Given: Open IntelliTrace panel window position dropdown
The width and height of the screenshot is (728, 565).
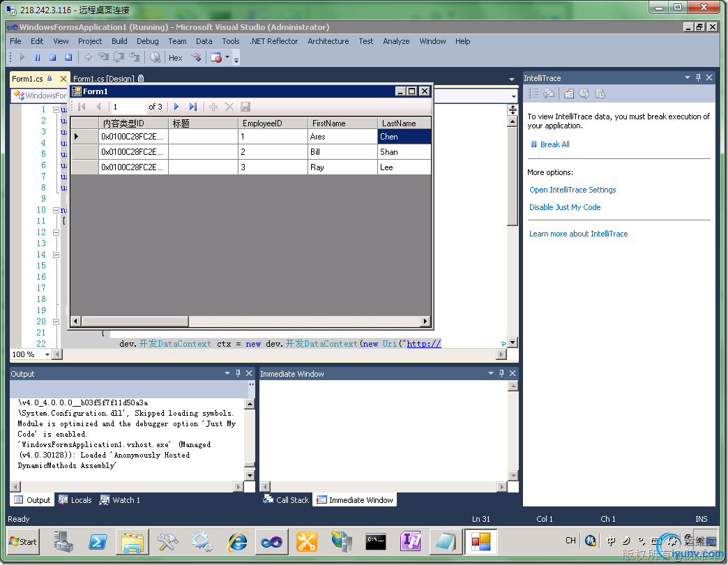Looking at the screenshot, I should (x=687, y=77).
